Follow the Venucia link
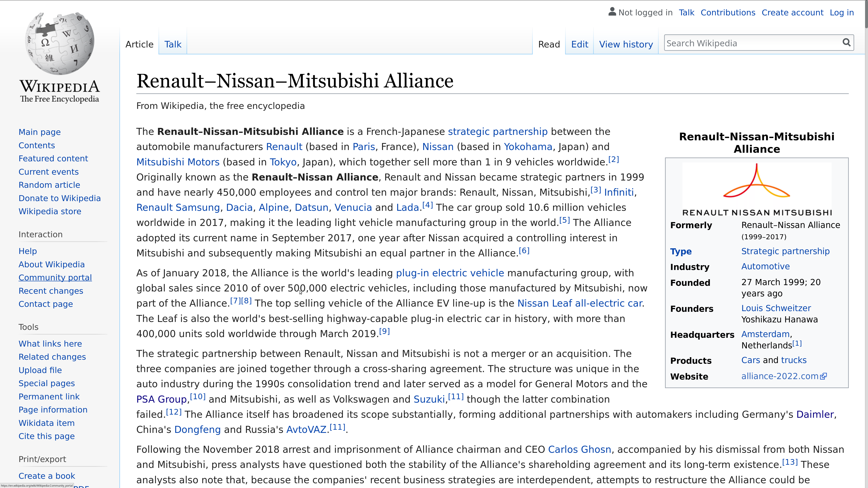Screen dimensions: 868x488 pyautogui.click(x=353, y=207)
